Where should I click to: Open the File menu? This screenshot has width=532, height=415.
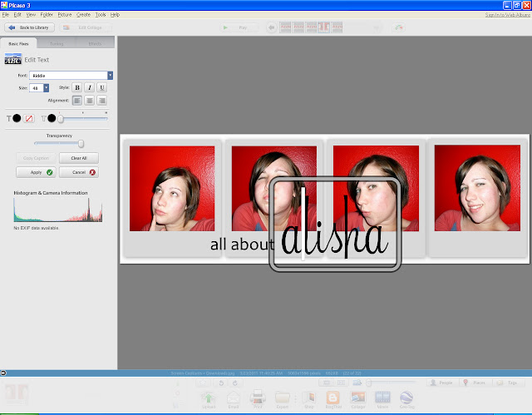[6, 15]
